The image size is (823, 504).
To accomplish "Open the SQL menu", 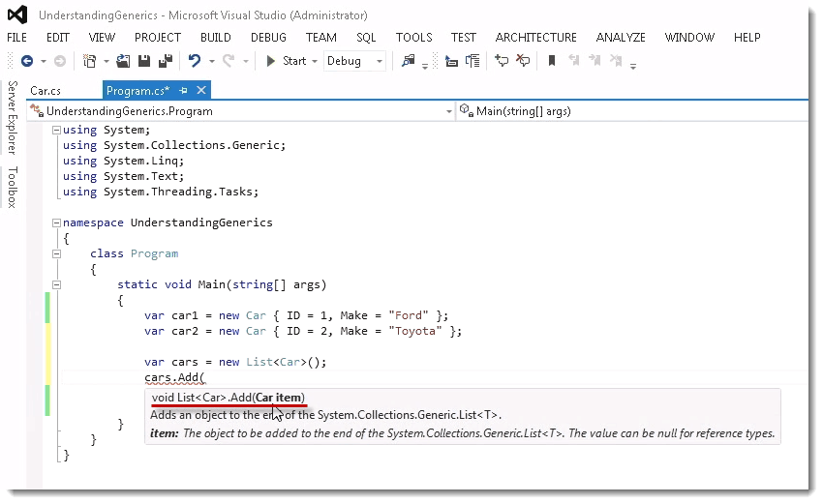I will [x=366, y=37].
